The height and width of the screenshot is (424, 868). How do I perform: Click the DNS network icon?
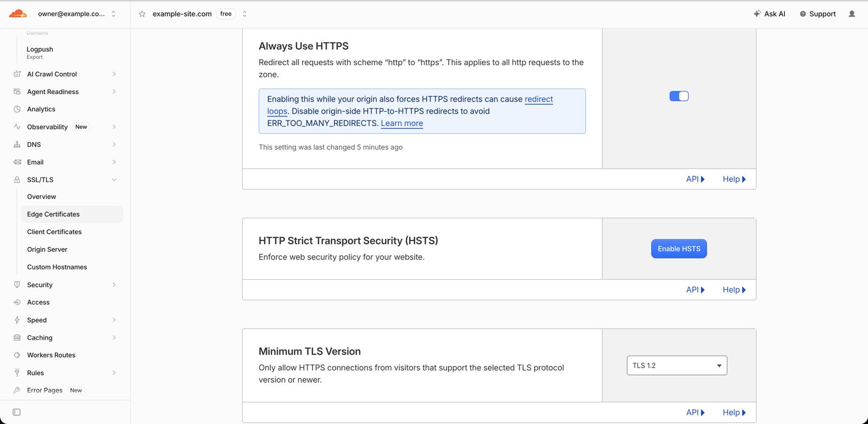coord(17,144)
